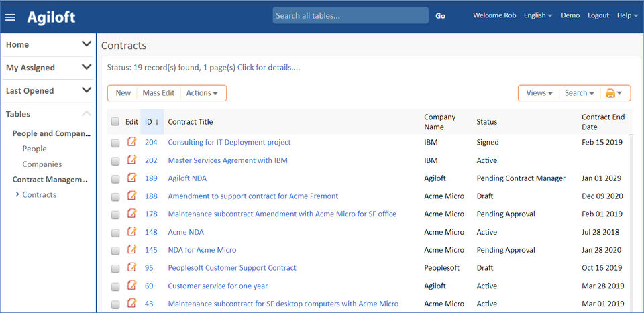The height and width of the screenshot is (313, 644).
Task: Open the hamburger navigation menu icon
Action: pos(10,17)
